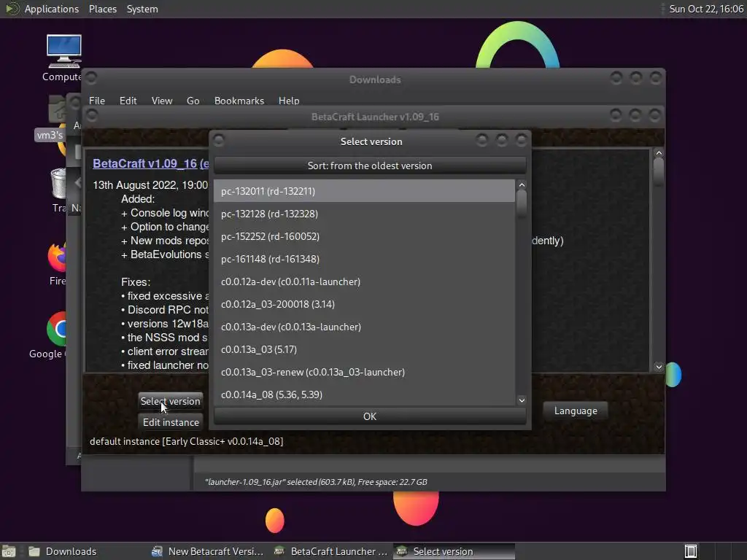
Task: Click Downloads window menu button
Action: 91,77
